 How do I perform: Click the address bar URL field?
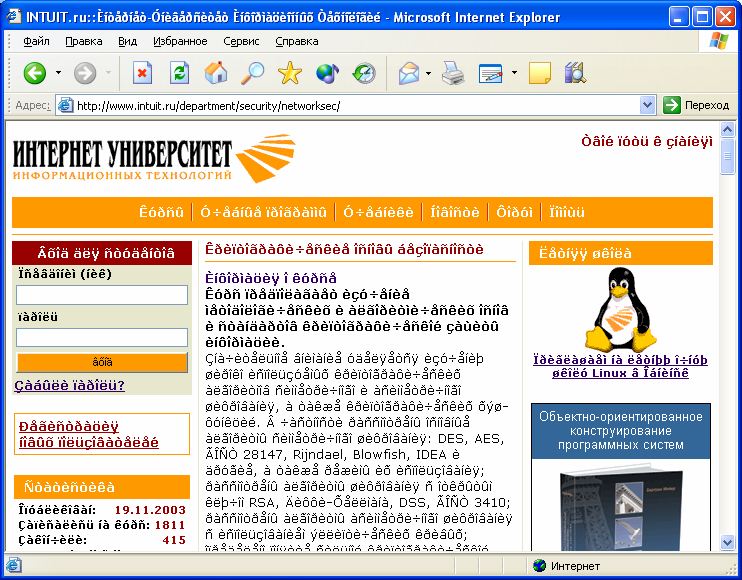(355, 105)
